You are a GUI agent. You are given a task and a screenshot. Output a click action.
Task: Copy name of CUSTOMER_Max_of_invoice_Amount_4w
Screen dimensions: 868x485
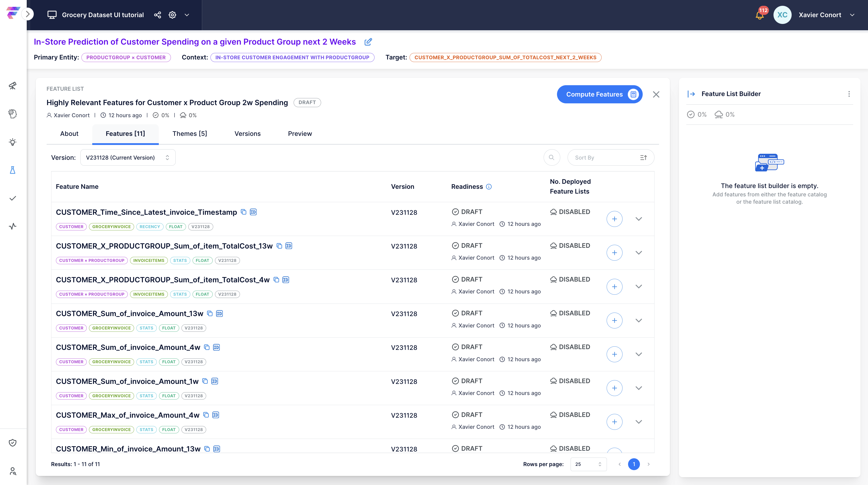tap(206, 415)
